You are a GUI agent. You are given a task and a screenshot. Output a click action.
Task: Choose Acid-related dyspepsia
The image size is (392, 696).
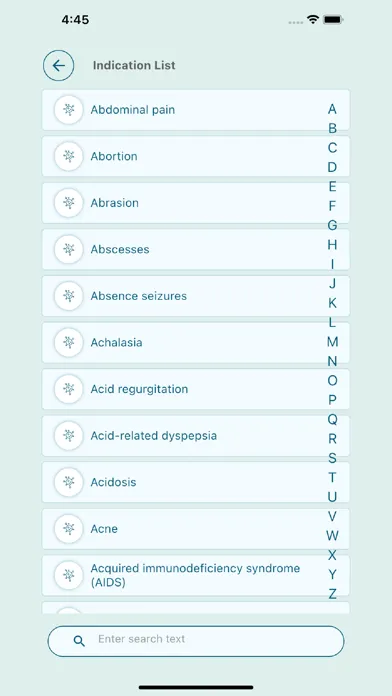(196, 436)
